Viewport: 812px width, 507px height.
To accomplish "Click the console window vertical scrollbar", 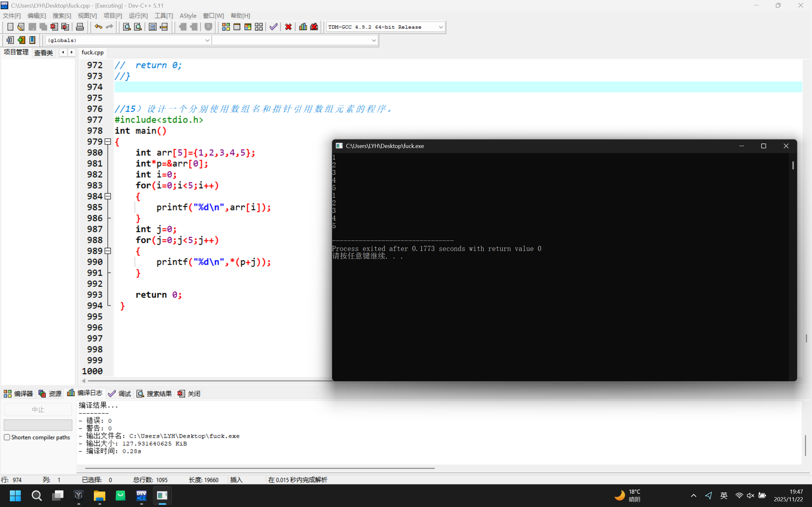I will pos(793,165).
